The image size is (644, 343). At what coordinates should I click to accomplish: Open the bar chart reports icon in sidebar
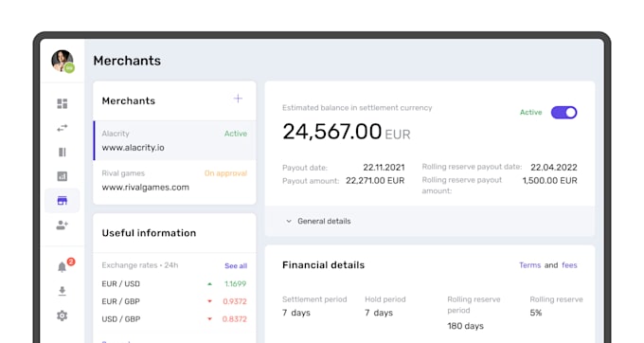point(62,176)
